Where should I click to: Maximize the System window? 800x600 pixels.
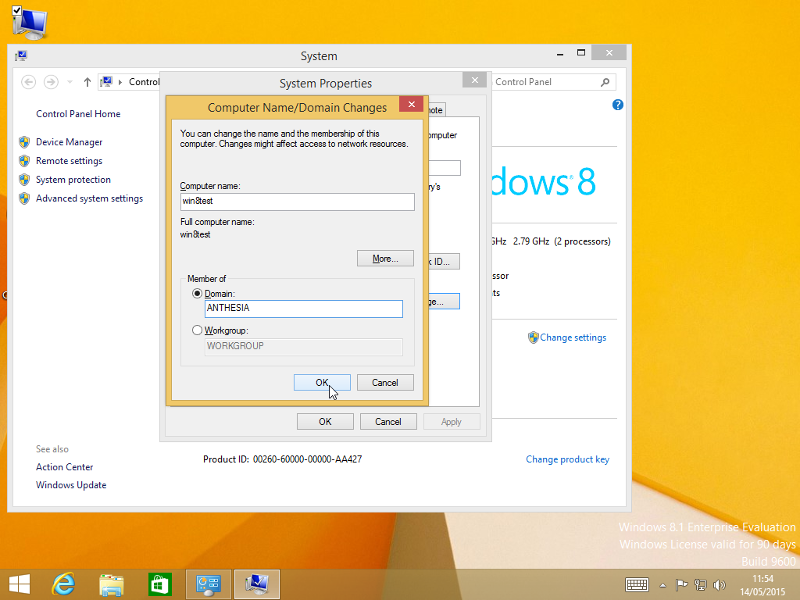click(581, 53)
